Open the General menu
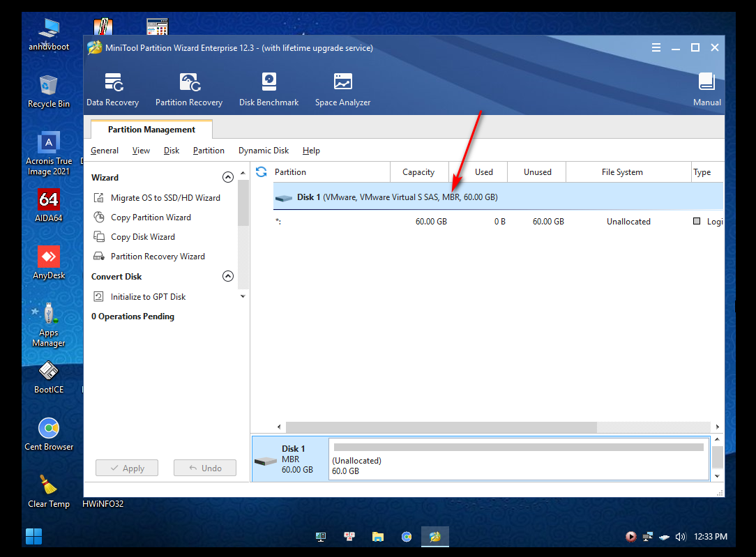Screen dimensions: 756x557 (105, 151)
